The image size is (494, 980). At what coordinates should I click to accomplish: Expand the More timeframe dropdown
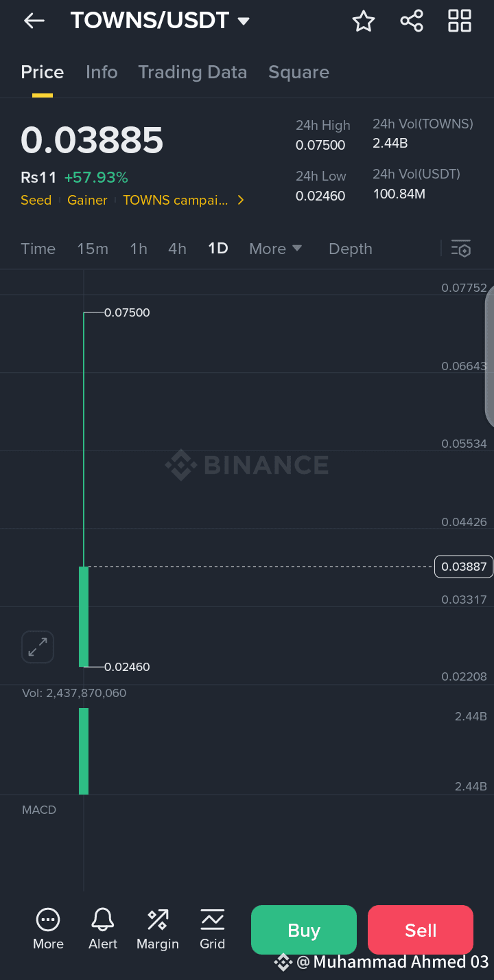click(x=275, y=249)
